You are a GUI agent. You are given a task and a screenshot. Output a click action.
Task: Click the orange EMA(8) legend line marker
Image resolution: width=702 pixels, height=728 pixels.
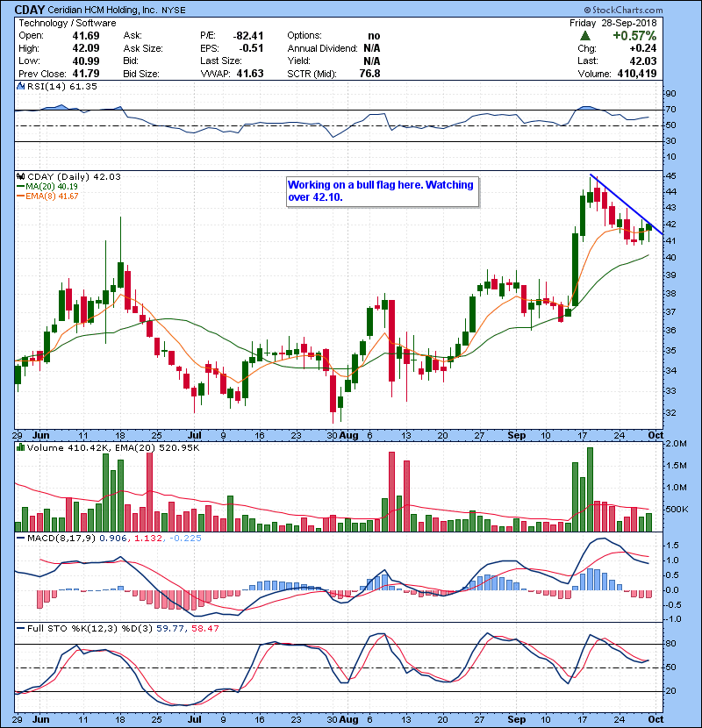[x=20, y=196]
